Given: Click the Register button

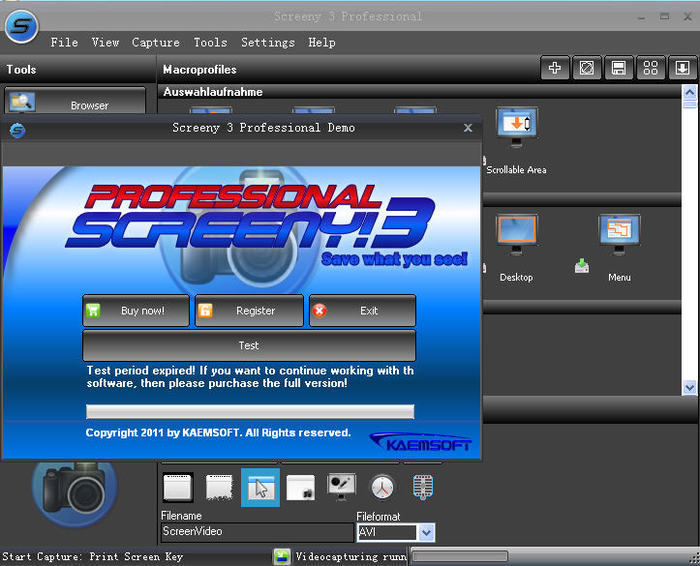Looking at the screenshot, I should point(249,311).
